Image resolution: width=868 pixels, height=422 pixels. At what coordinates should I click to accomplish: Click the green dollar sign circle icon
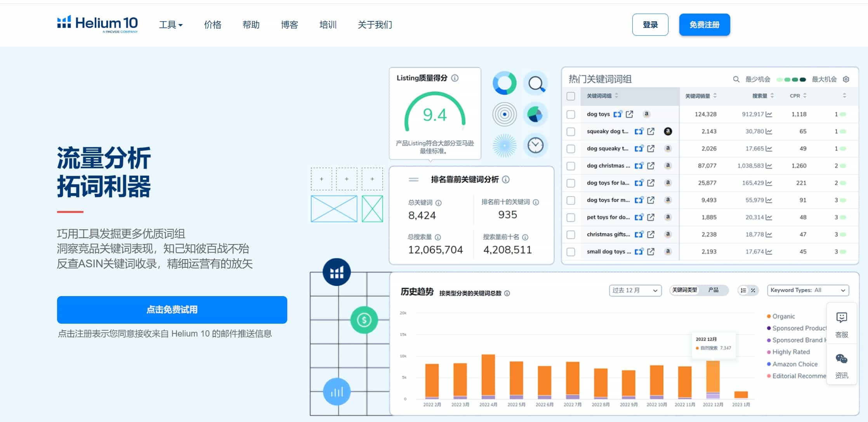click(364, 320)
